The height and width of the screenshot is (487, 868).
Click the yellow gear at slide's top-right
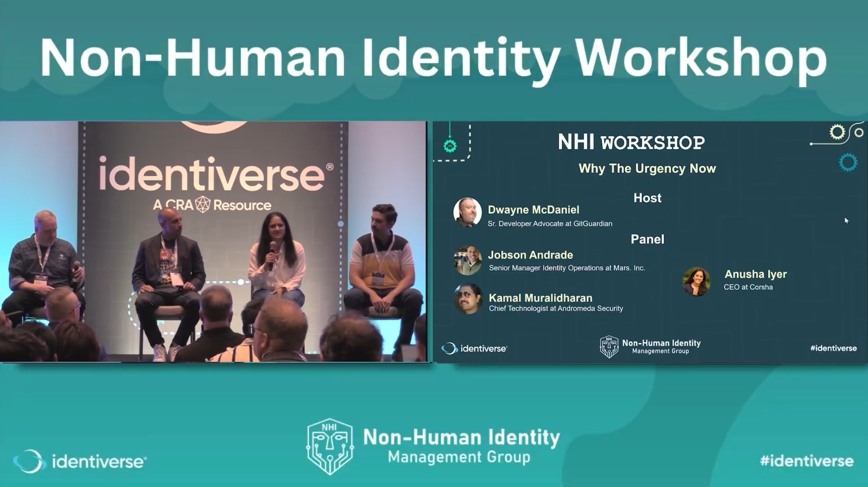point(837,132)
